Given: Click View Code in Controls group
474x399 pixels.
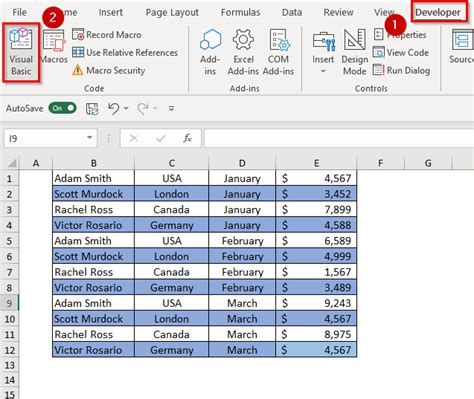Looking at the screenshot, I should tap(401, 53).
